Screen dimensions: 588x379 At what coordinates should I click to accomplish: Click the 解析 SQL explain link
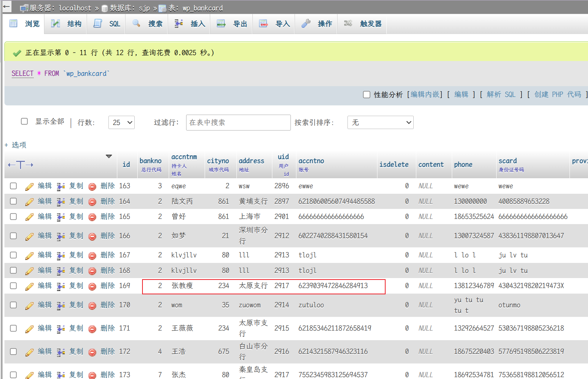(501, 95)
